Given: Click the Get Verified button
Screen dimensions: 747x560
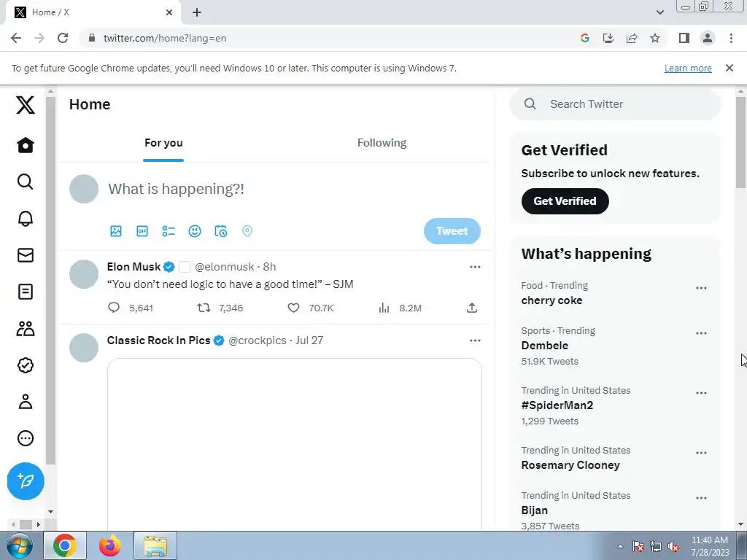Looking at the screenshot, I should click(565, 201).
